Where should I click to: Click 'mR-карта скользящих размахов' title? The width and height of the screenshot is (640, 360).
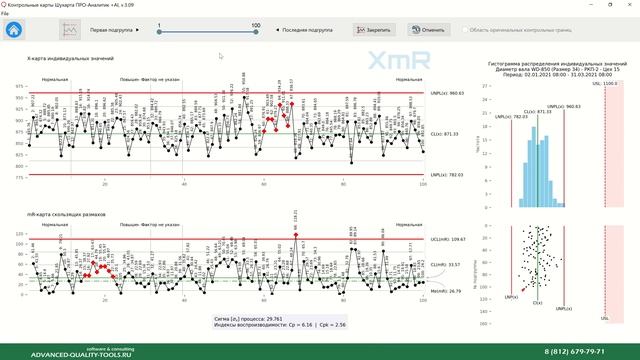[x=67, y=214]
